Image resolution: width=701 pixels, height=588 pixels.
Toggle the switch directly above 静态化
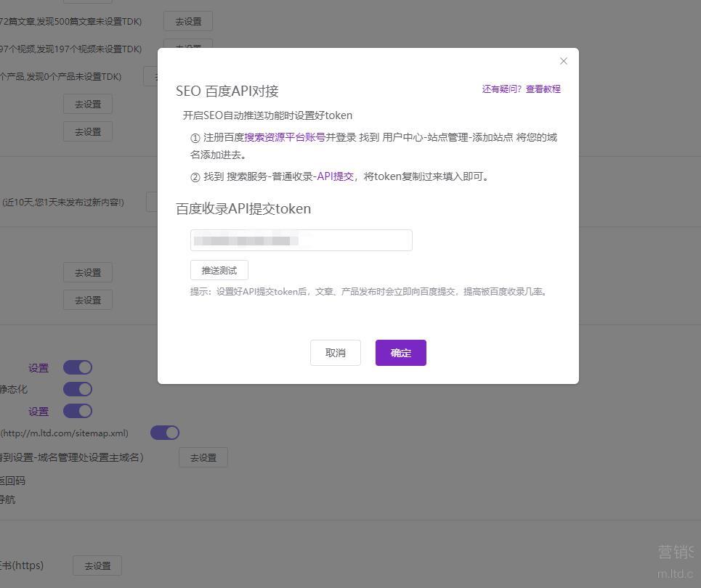(78, 367)
